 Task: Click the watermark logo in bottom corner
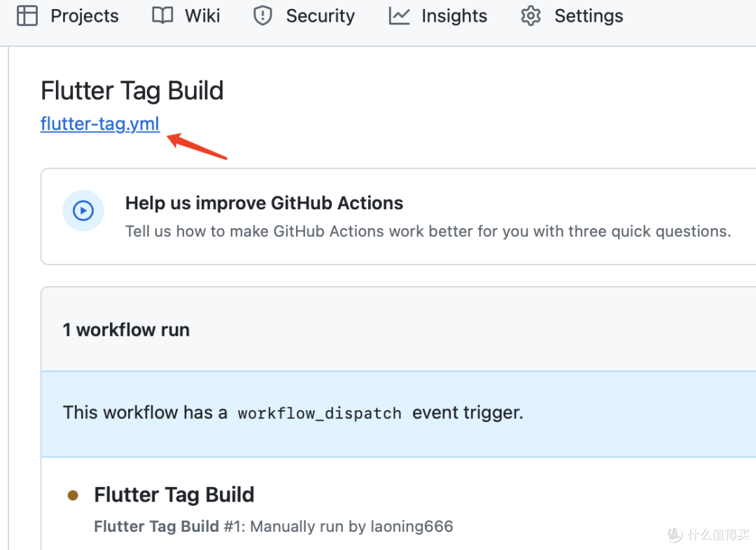674,535
